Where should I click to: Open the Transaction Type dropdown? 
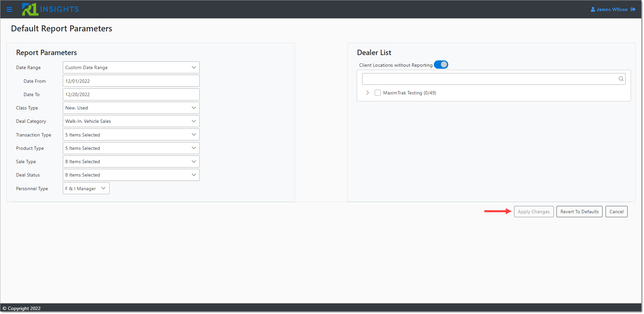(131, 135)
